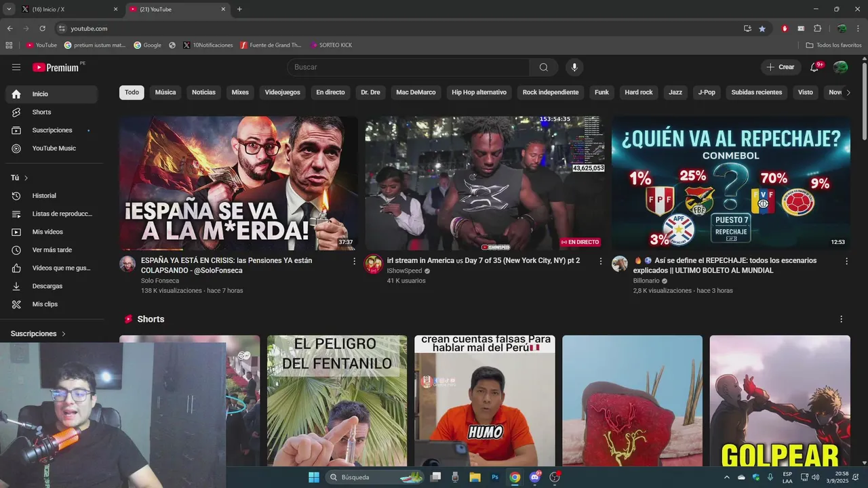Open more options for the España video

354,261
